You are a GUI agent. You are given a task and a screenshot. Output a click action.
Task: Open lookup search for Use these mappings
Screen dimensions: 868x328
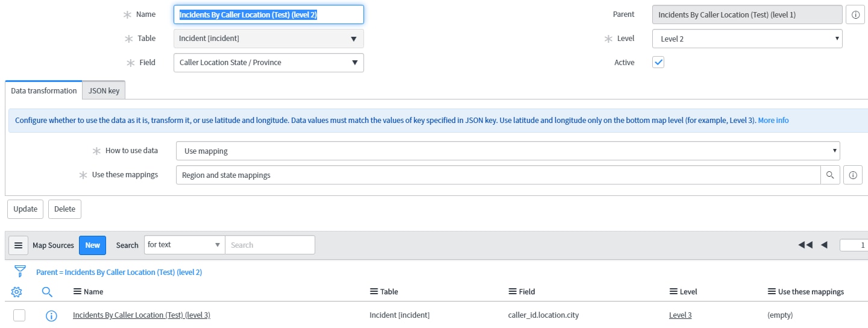(x=830, y=175)
